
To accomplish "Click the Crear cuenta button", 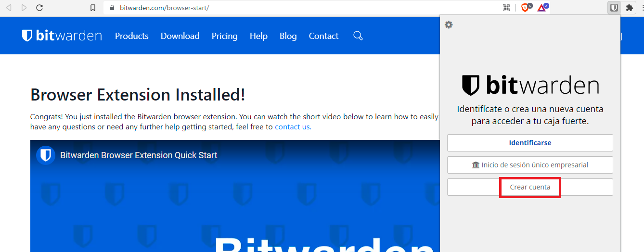I will tap(530, 187).
